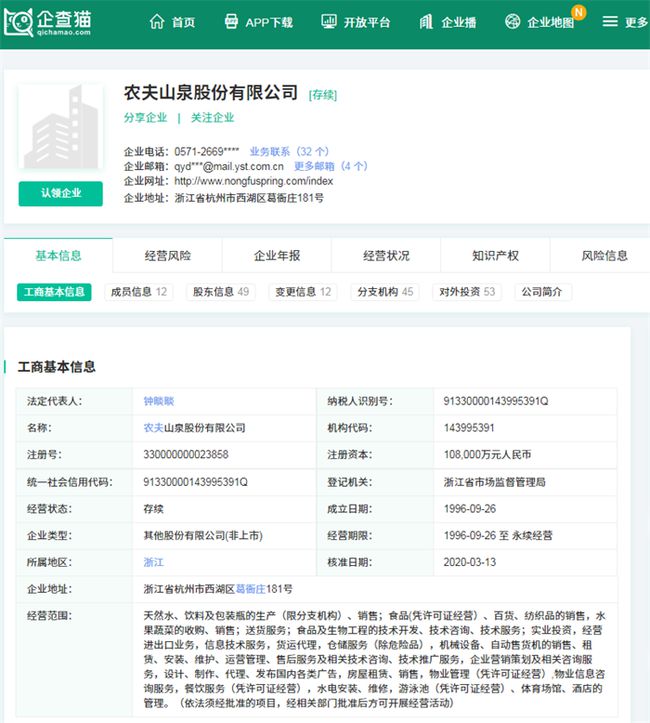Select the 股东信息 49 sub-tab
Screen dimensions: 650x723
pyautogui.click(x=221, y=292)
